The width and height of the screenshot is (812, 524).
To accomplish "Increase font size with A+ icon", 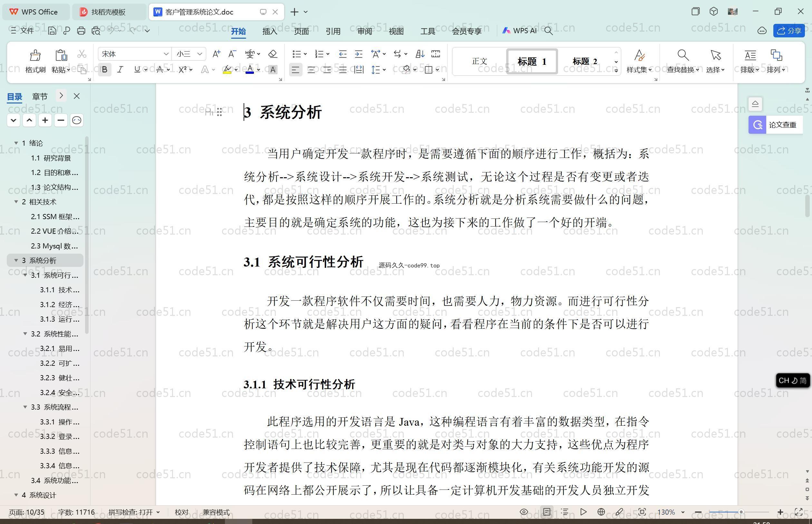I will 216,54.
